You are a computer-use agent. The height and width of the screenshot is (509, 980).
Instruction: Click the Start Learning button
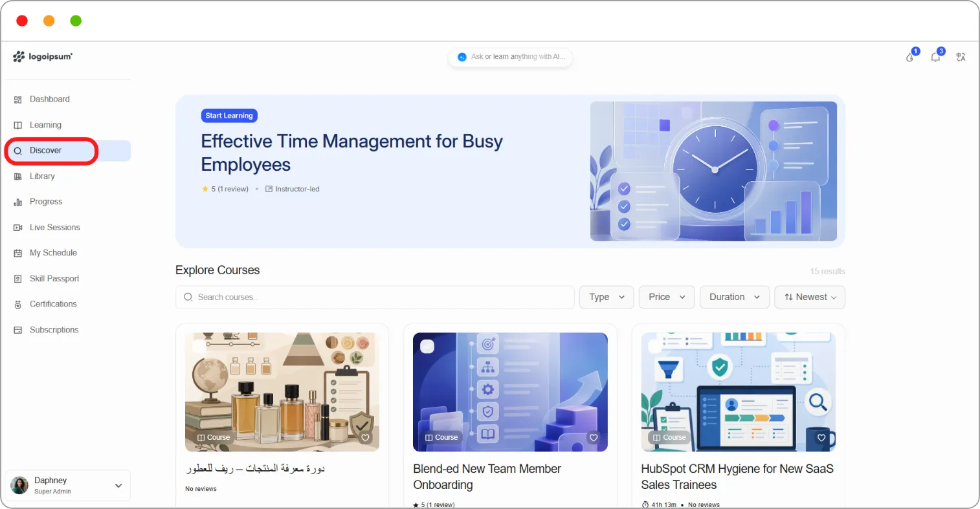(229, 116)
